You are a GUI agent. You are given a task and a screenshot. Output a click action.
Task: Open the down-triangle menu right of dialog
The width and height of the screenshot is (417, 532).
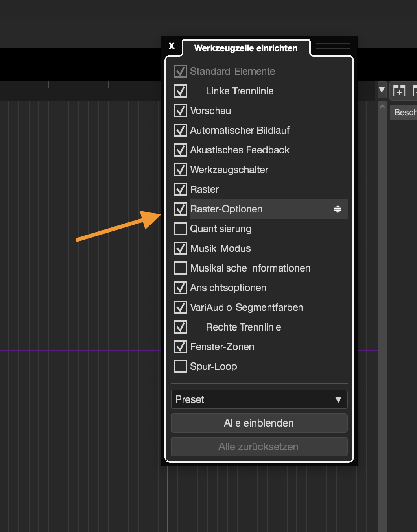[382, 90]
